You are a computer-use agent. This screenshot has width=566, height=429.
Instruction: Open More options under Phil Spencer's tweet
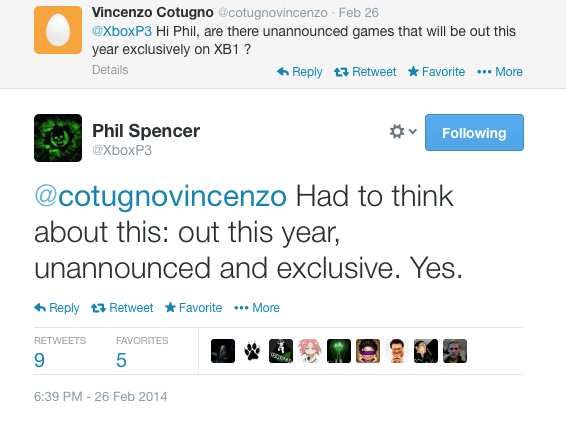coord(257,308)
